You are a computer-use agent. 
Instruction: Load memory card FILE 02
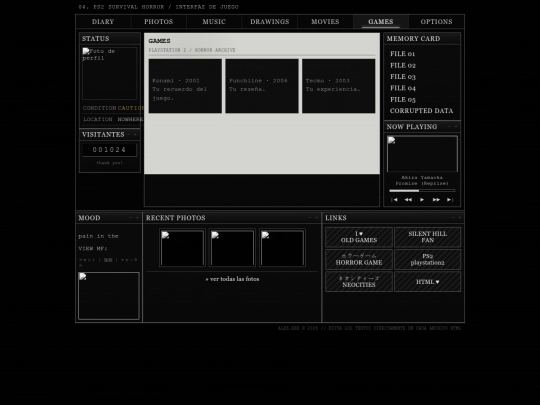[x=403, y=65]
